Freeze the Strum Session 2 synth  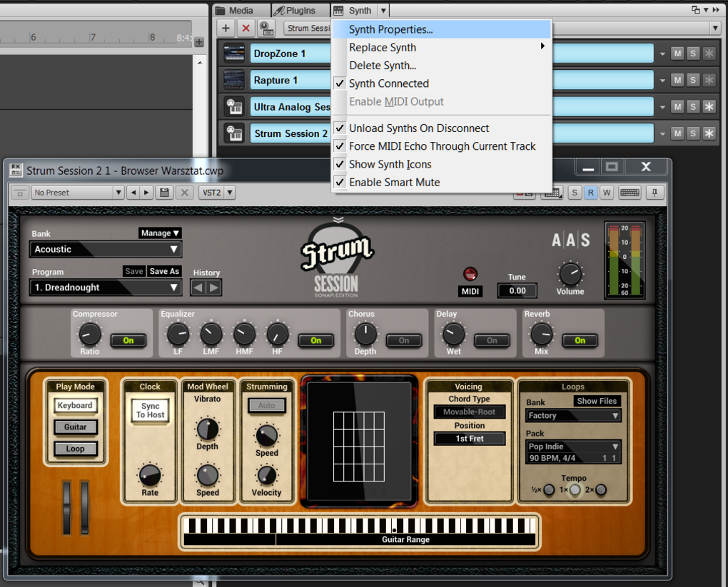click(709, 133)
